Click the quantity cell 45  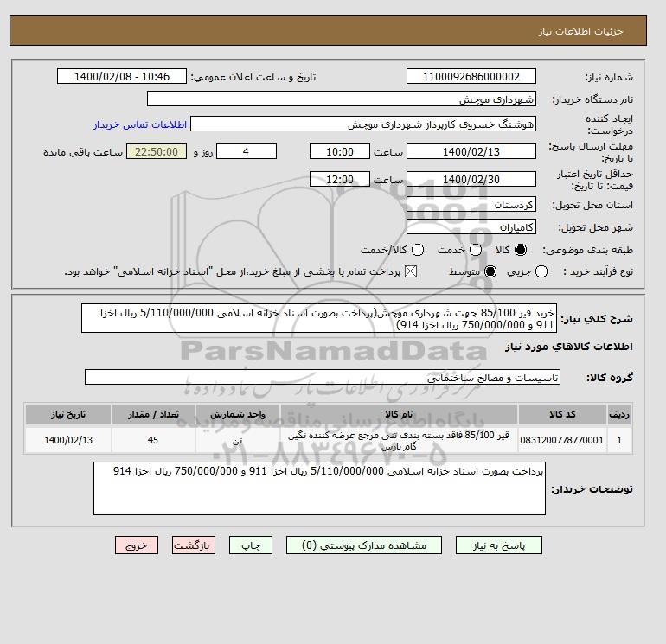[153, 440]
